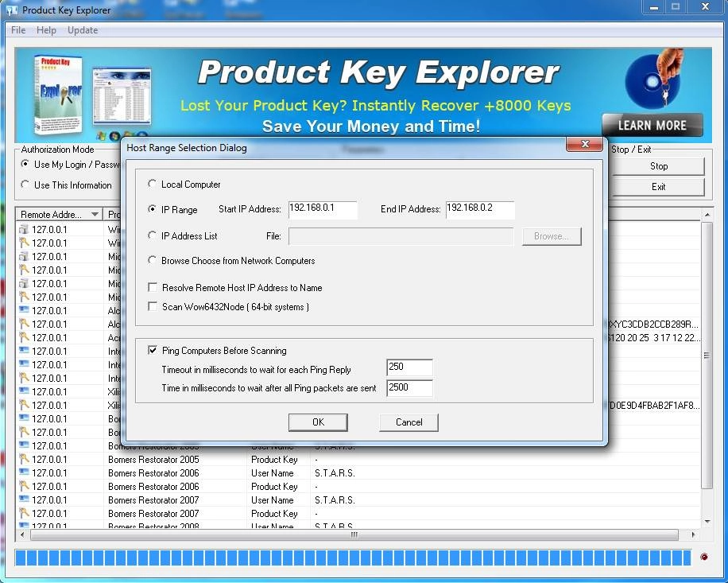Enable Scan Wow6432Node for 64-bit systems
The height and width of the screenshot is (583, 728).
point(153,306)
